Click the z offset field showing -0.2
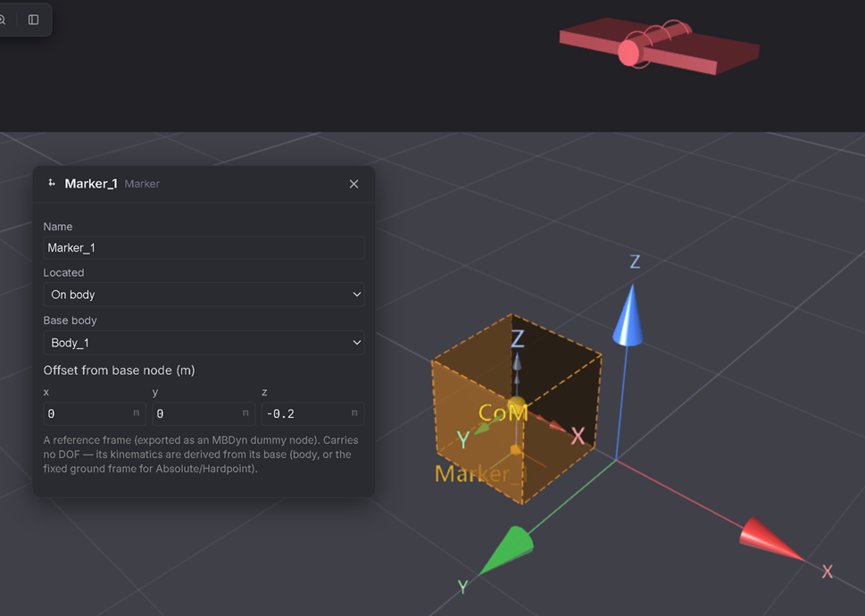 (312, 413)
